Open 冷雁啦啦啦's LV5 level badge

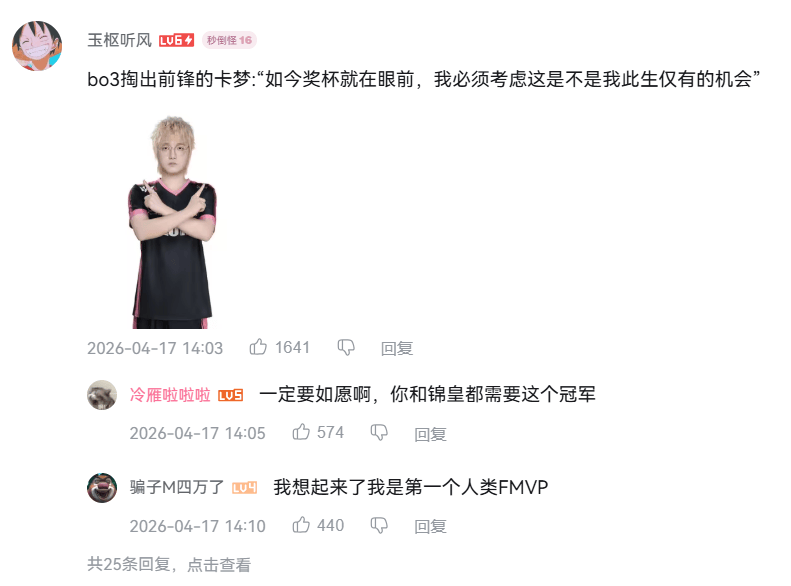[231, 395]
